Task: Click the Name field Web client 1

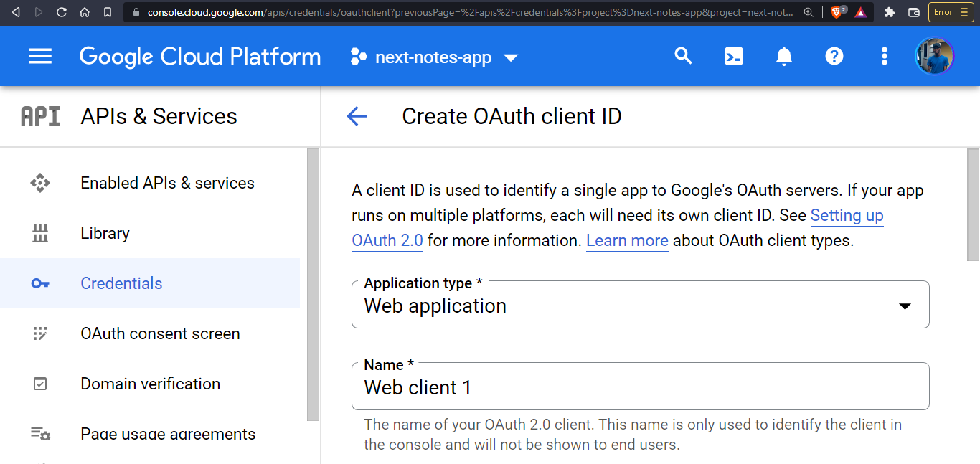Action: 641,387
